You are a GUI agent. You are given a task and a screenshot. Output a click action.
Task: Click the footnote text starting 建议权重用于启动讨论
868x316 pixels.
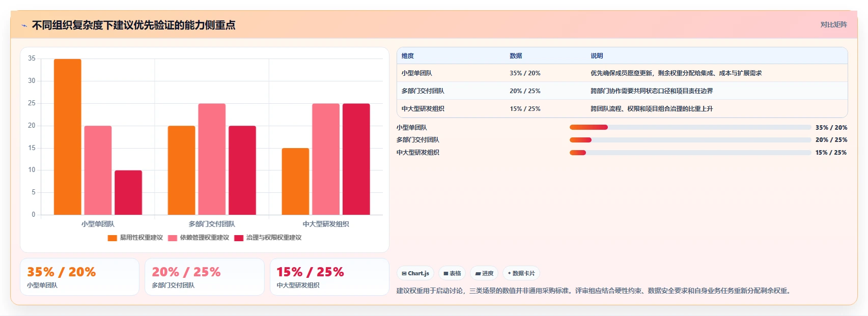point(594,291)
